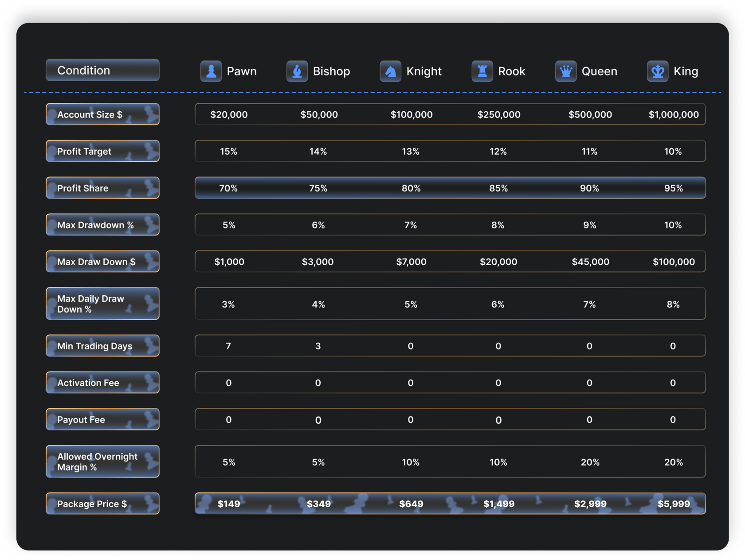Click the Bishop chess piece icon
The height and width of the screenshot is (560, 745).
(x=297, y=71)
